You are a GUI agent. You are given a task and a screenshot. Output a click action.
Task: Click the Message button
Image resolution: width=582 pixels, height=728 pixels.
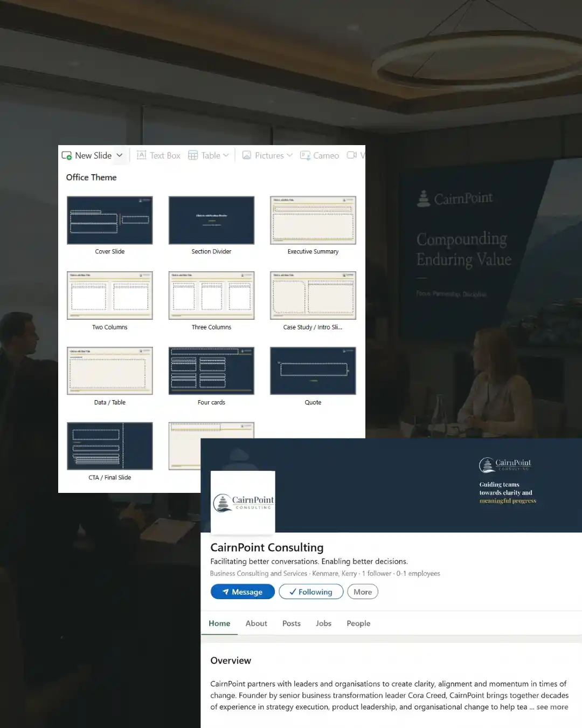242,592
